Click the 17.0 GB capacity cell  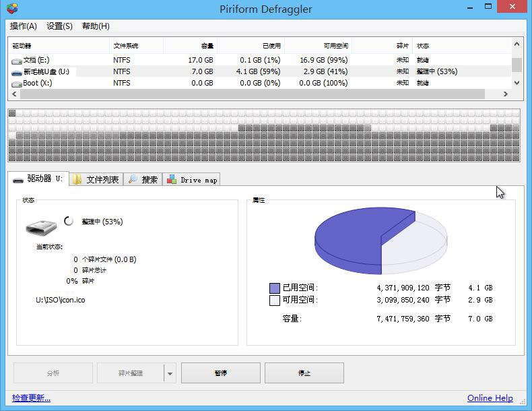pos(201,60)
